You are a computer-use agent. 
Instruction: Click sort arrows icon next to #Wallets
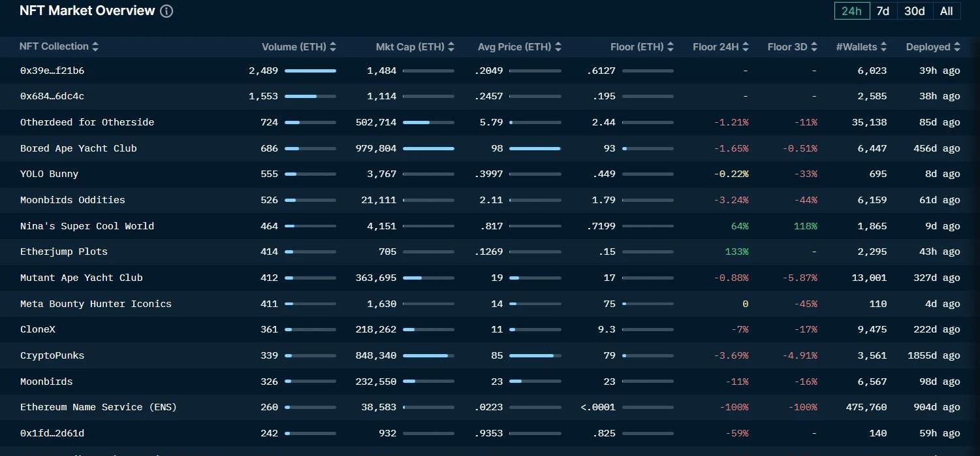[x=883, y=47]
